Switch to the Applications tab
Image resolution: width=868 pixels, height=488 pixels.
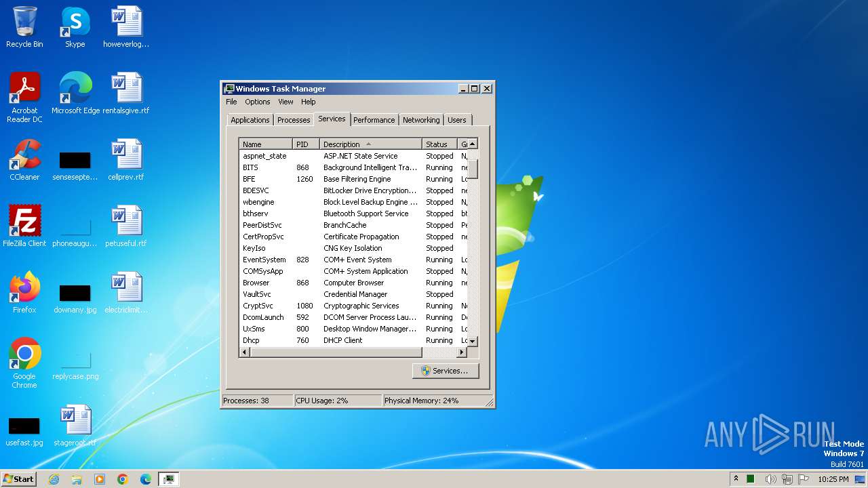pyautogui.click(x=250, y=120)
